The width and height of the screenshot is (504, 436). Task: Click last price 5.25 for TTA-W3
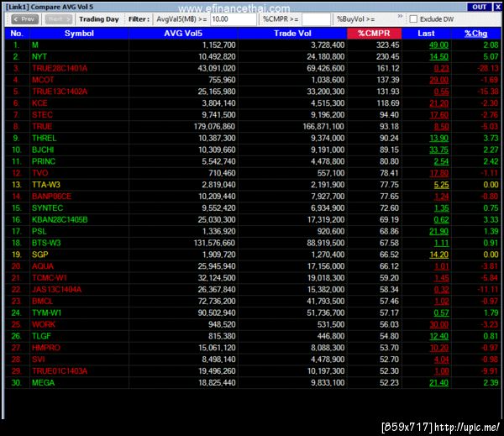click(x=441, y=185)
